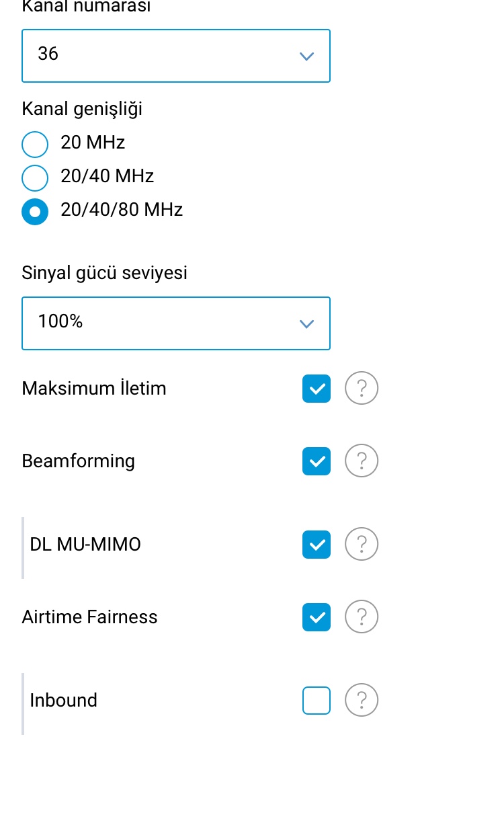The image size is (504, 831).
Task: Open the Inbound help question icon
Action: pyautogui.click(x=362, y=700)
